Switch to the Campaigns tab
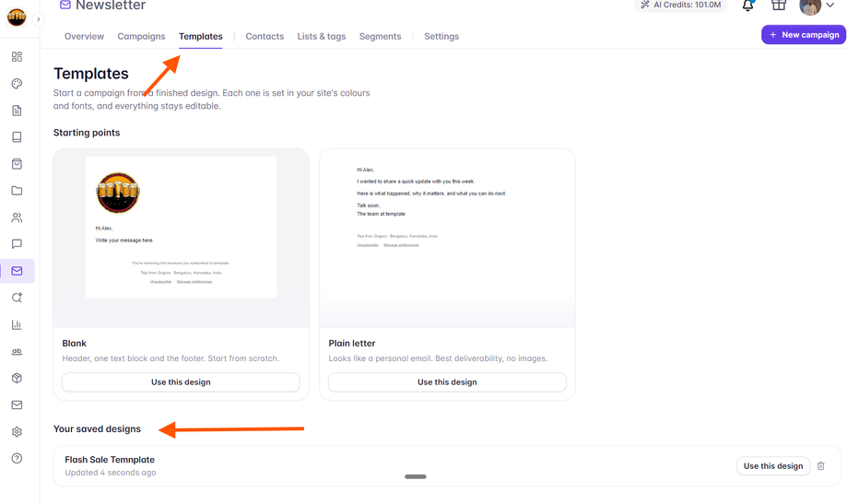847x504 pixels. tap(142, 36)
